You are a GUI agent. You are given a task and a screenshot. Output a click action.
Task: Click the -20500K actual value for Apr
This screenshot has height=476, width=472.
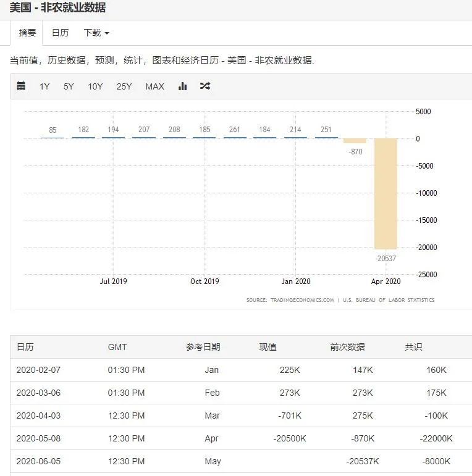point(290,438)
